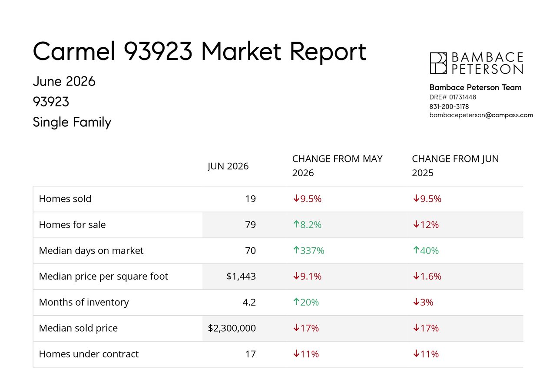Click the Median days on market label
The height and width of the screenshot is (392, 556).
point(91,250)
